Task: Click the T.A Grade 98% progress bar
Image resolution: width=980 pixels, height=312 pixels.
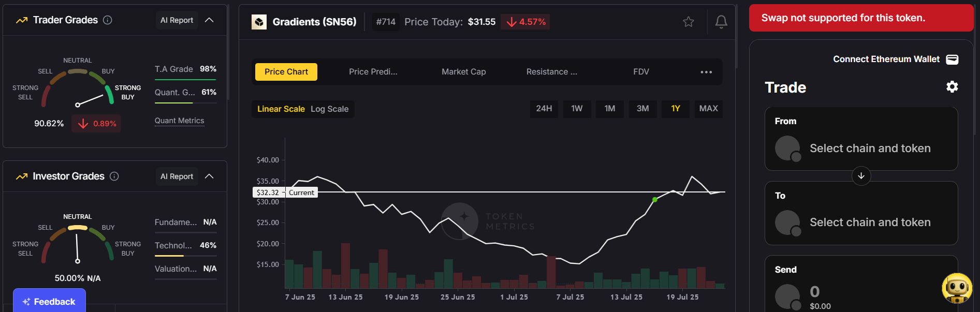Action: pyautogui.click(x=185, y=80)
